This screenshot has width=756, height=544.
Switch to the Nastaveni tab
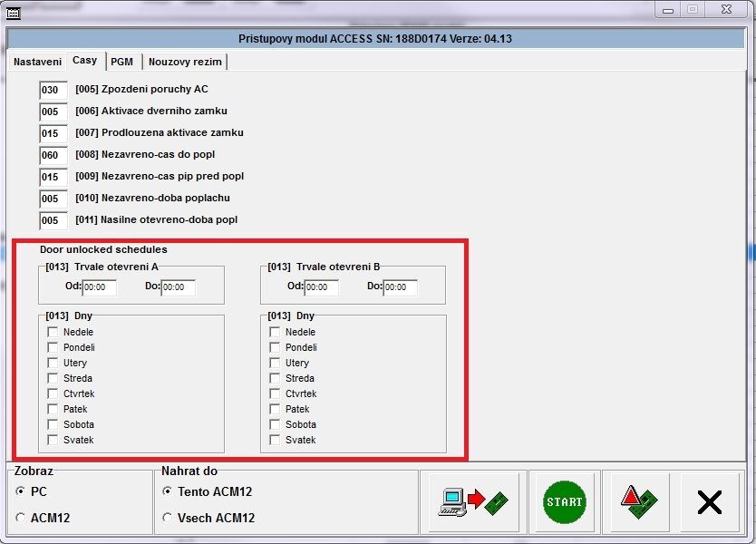pyautogui.click(x=37, y=62)
